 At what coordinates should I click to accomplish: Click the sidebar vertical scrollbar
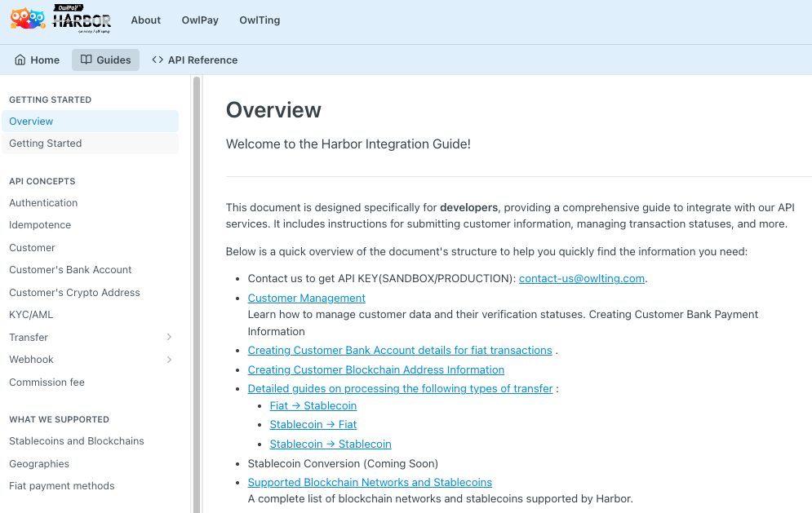click(197, 294)
